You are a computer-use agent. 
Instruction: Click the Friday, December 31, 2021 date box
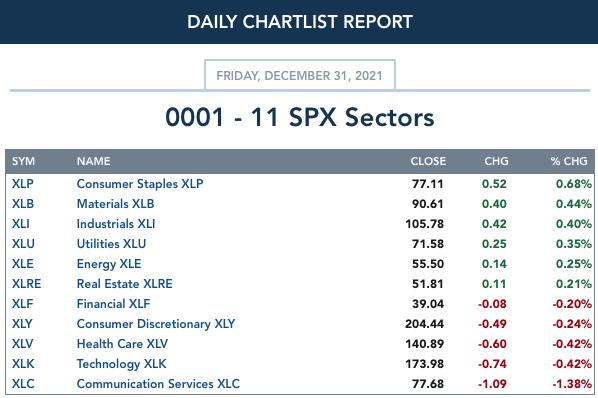(300, 75)
